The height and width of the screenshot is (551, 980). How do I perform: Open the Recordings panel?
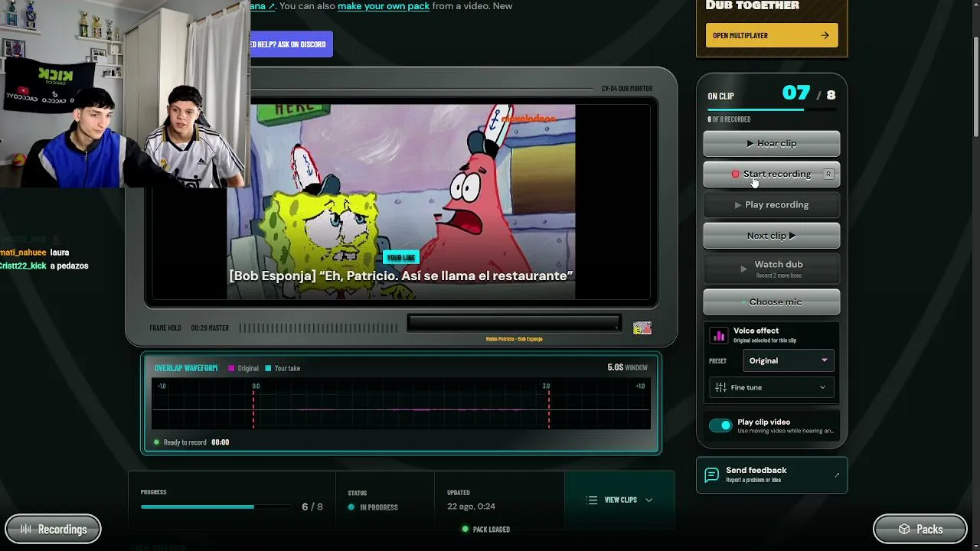(53, 529)
